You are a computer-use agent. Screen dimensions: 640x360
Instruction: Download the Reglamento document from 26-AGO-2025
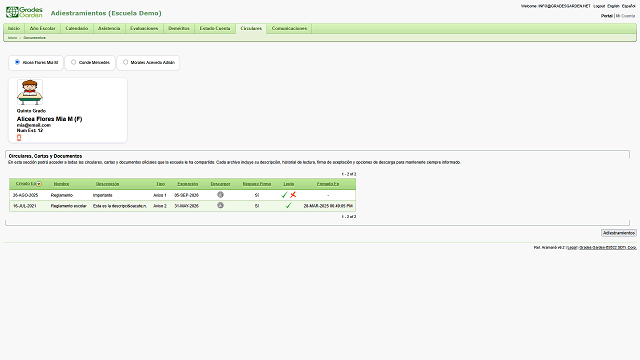[220, 195]
